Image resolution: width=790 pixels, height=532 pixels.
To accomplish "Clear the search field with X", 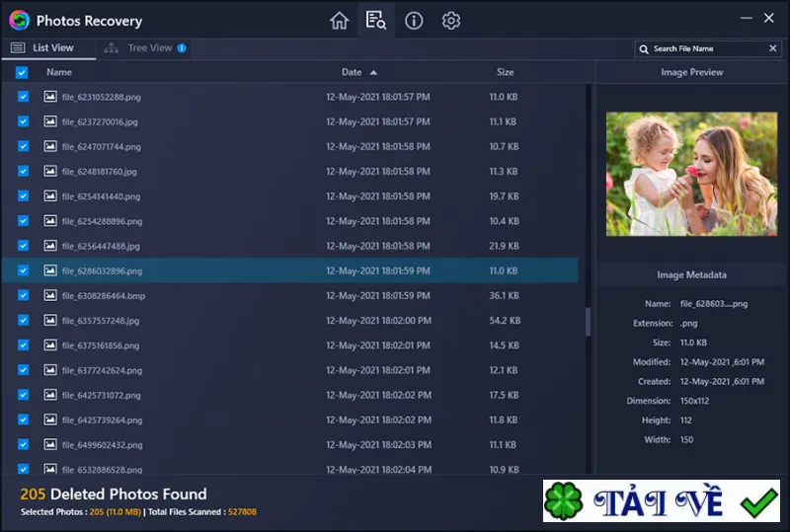I will pos(773,48).
